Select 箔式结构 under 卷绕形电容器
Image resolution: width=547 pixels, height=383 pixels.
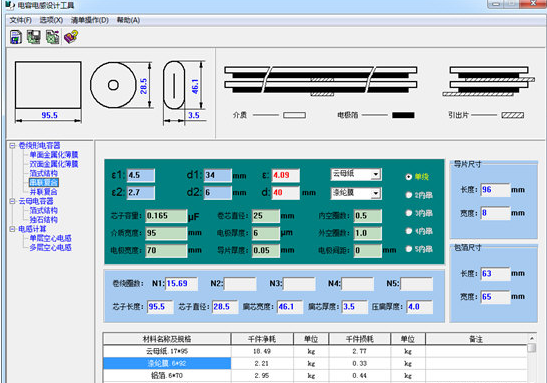44,173
